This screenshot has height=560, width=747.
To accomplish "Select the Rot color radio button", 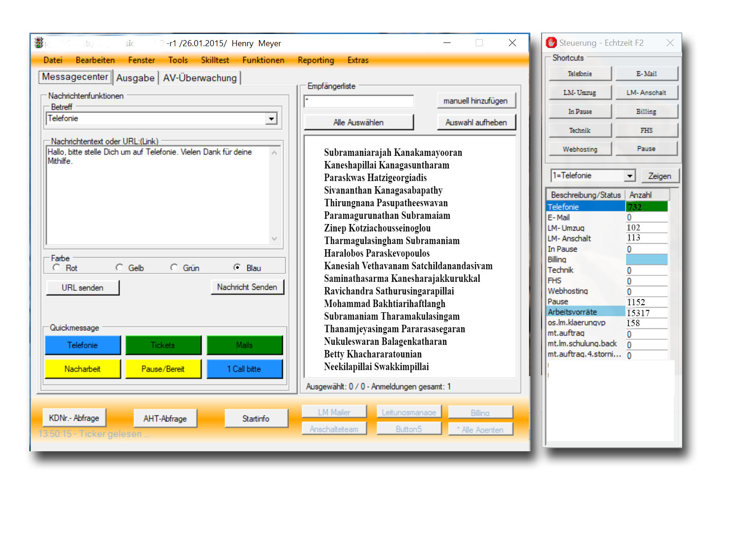I will [x=57, y=267].
